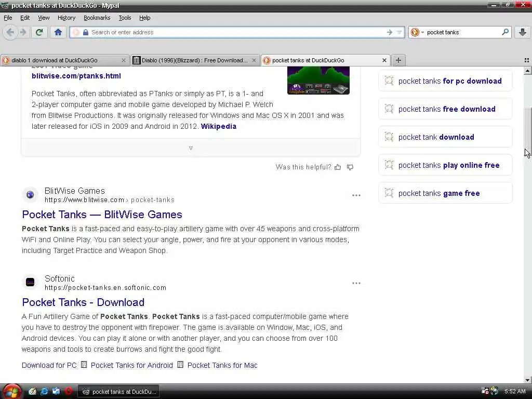Open the Download for PC sitelink
The height and width of the screenshot is (399, 532).
[x=49, y=365]
